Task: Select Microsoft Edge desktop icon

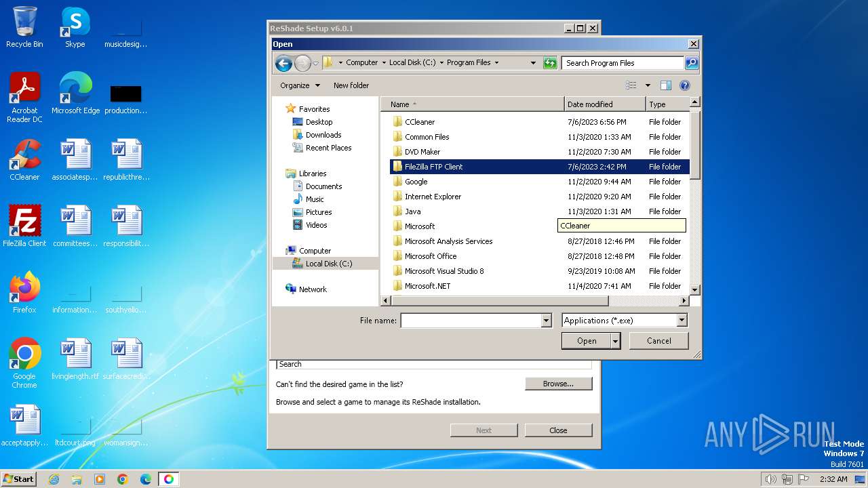Action: click(x=75, y=94)
